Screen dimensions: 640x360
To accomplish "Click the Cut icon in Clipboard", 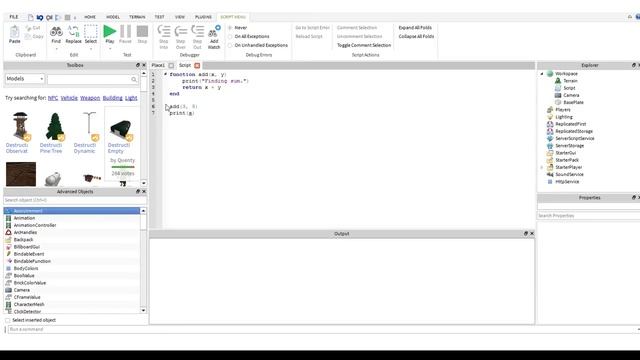I will click(x=28, y=28).
